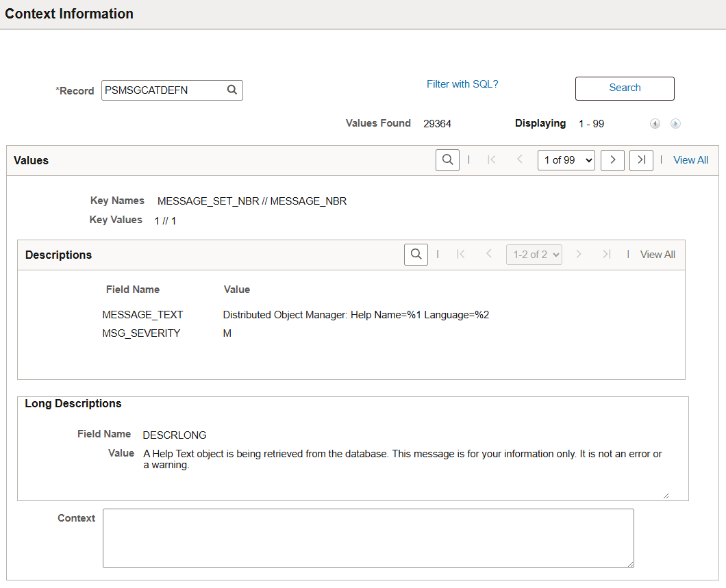The image size is (726, 588).
Task: Jump to last row in the Values grid
Action: click(641, 159)
